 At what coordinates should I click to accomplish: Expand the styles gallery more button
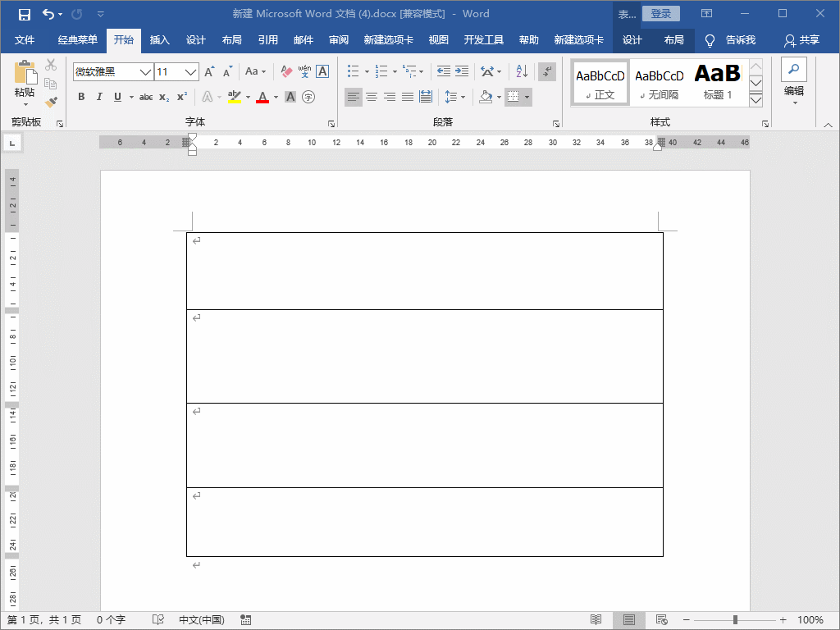click(x=756, y=100)
